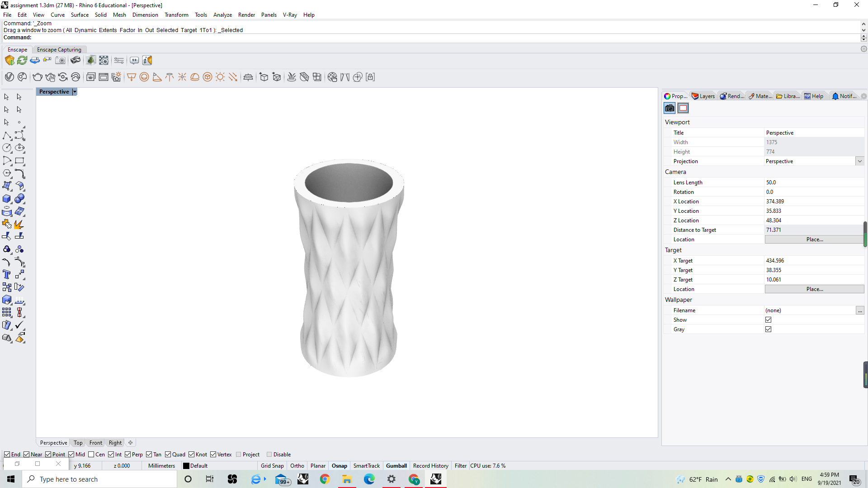Choose the Text object tool
This screenshot has height=488, width=868.
7,274
